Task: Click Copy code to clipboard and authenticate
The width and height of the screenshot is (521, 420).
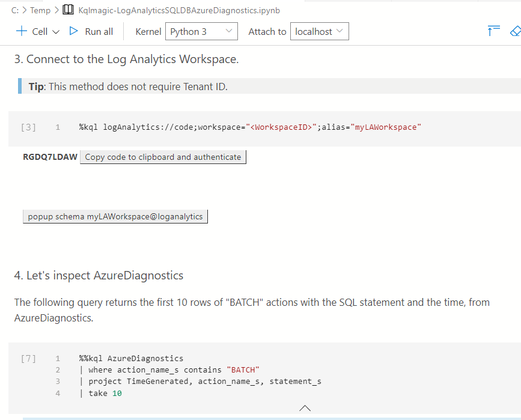Action: (x=163, y=157)
